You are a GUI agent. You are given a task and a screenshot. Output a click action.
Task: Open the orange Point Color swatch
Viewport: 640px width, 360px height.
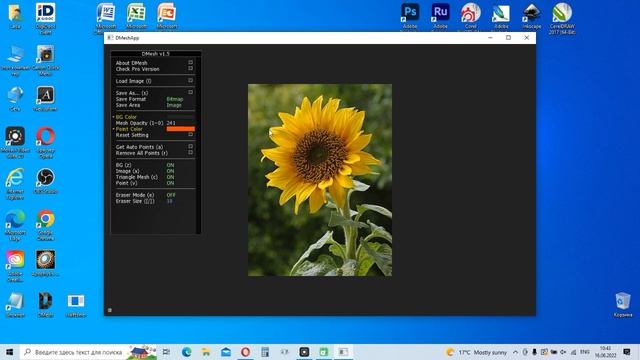pos(180,129)
